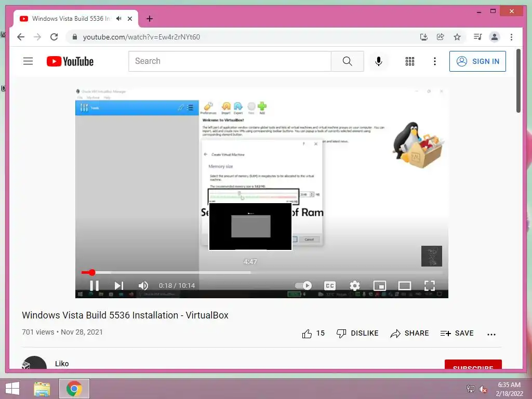Toggle closed captions CC
Image resolution: width=532 pixels, height=399 pixels.
coord(330,286)
